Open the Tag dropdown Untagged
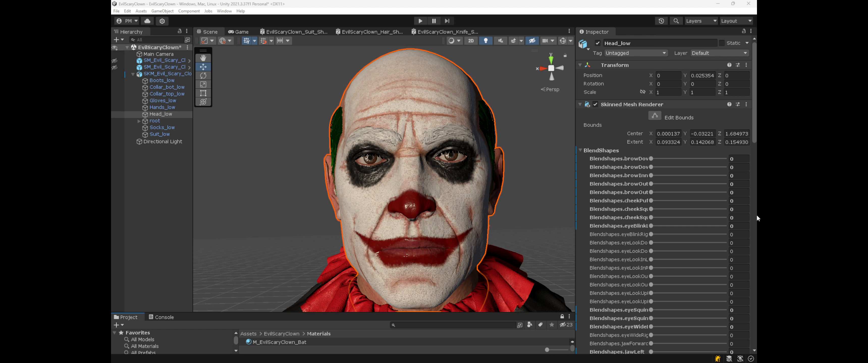 tap(636, 53)
